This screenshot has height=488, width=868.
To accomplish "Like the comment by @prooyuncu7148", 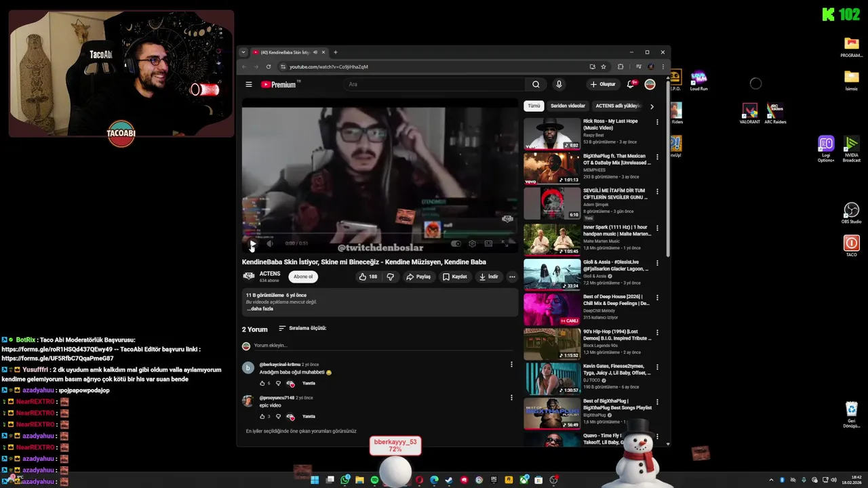I will click(x=262, y=417).
